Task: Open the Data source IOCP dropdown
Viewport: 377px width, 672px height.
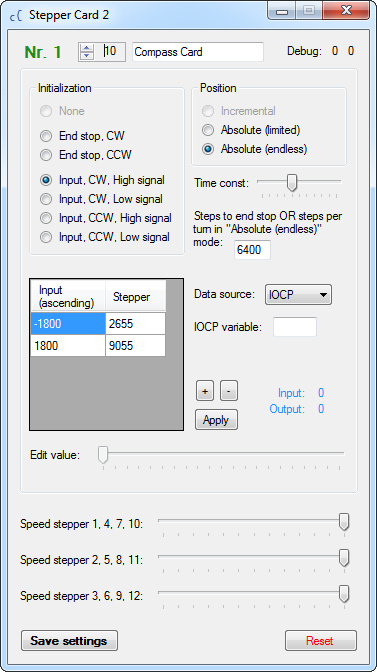Action: (x=298, y=294)
